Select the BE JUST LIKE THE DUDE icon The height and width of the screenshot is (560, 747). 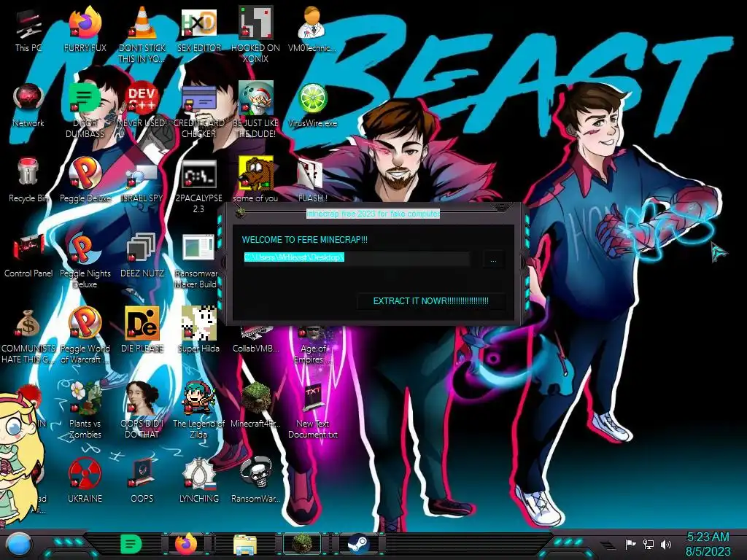coord(255,99)
